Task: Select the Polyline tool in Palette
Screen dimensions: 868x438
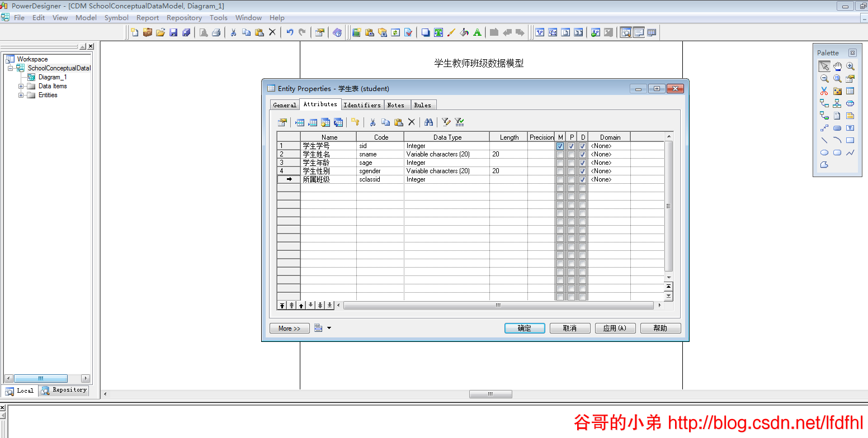Action: (850, 153)
